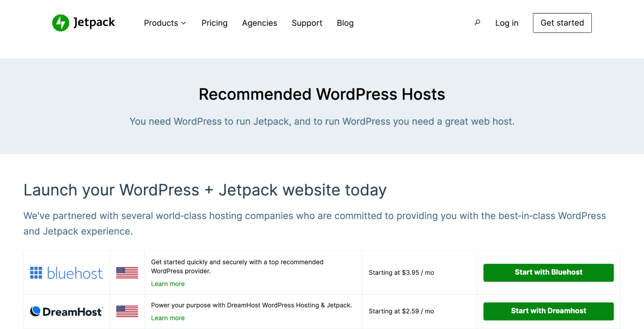Screen dimensions: 644x329
Task: Click the Log in link
Action: tap(506, 23)
